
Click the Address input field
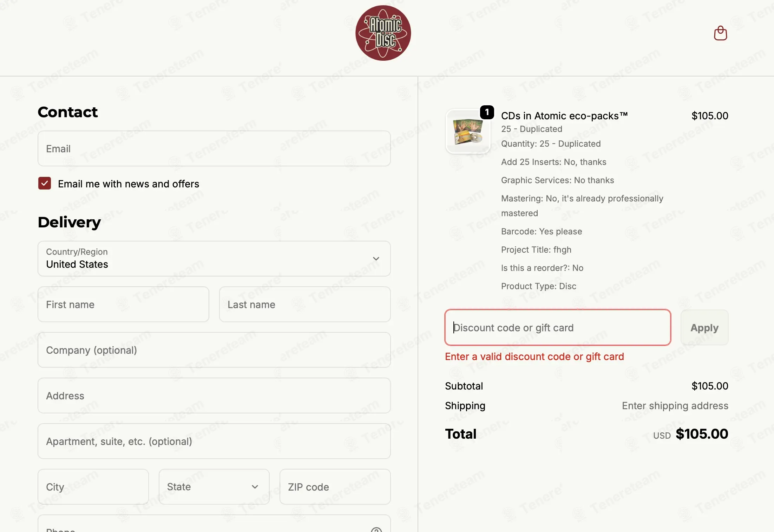coord(214,395)
